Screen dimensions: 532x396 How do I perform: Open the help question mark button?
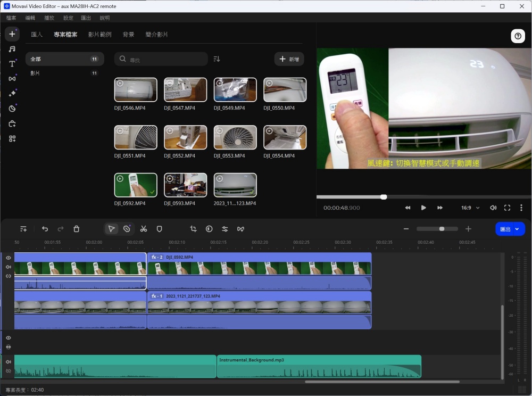[518, 36]
